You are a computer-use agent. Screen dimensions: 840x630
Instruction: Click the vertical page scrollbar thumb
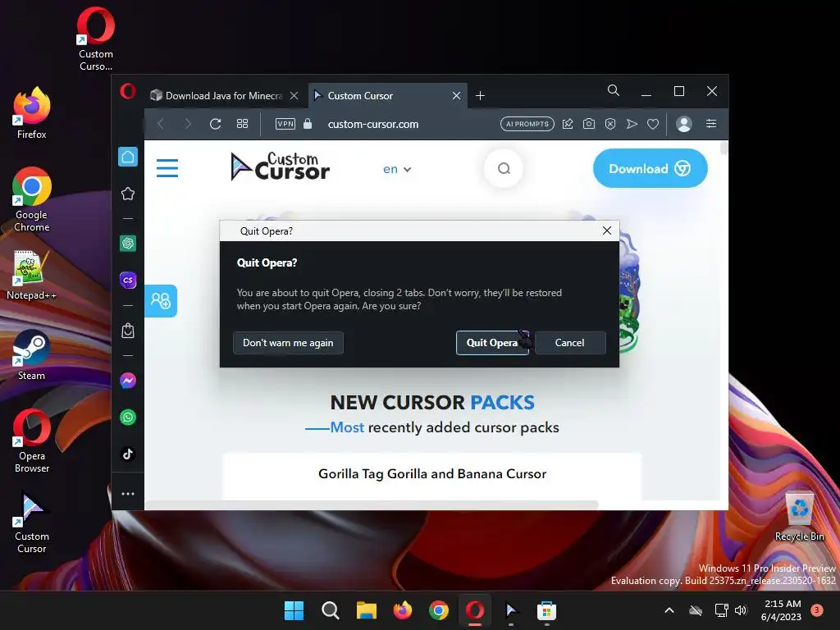click(x=724, y=148)
